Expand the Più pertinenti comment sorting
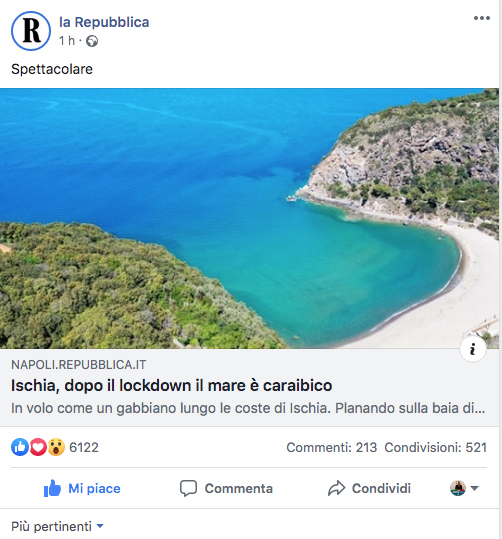This screenshot has height=539, width=502. coord(57,526)
